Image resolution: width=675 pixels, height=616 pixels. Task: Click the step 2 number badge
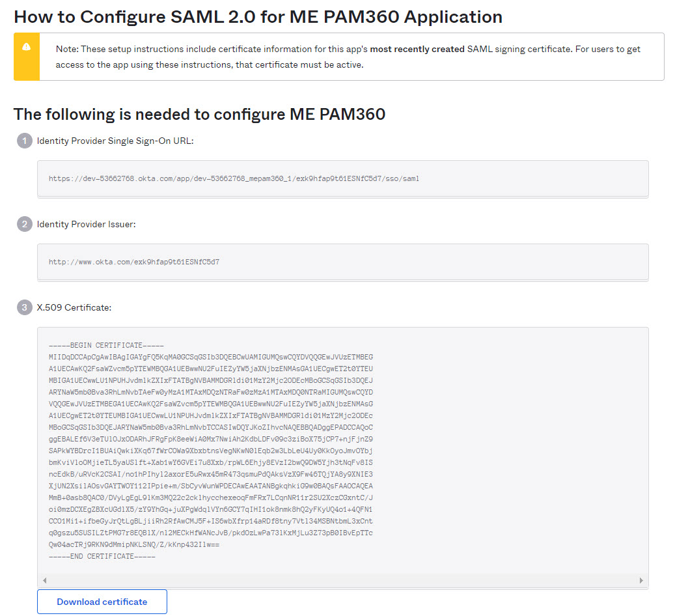[x=24, y=224]
